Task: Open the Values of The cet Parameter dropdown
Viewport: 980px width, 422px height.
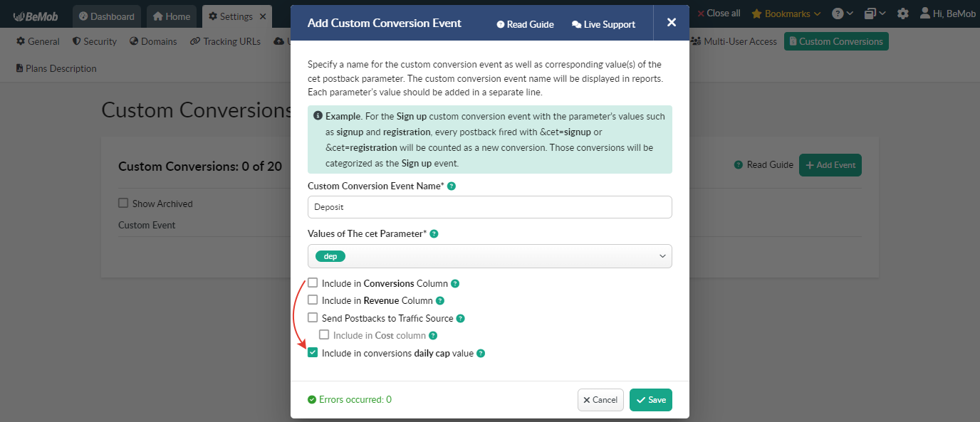Action: click(x=662, y=255)
